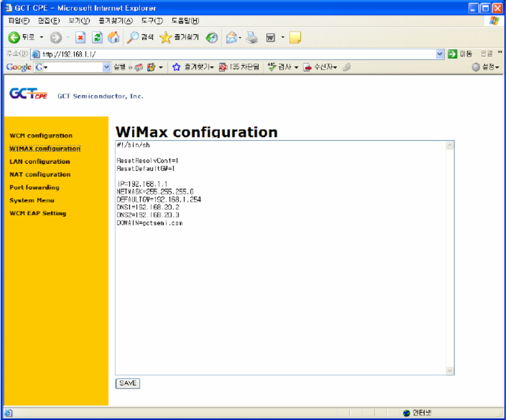Click the 연결 links toolbar label
Screen dimensions: 506x420
[x=487, y=54]
